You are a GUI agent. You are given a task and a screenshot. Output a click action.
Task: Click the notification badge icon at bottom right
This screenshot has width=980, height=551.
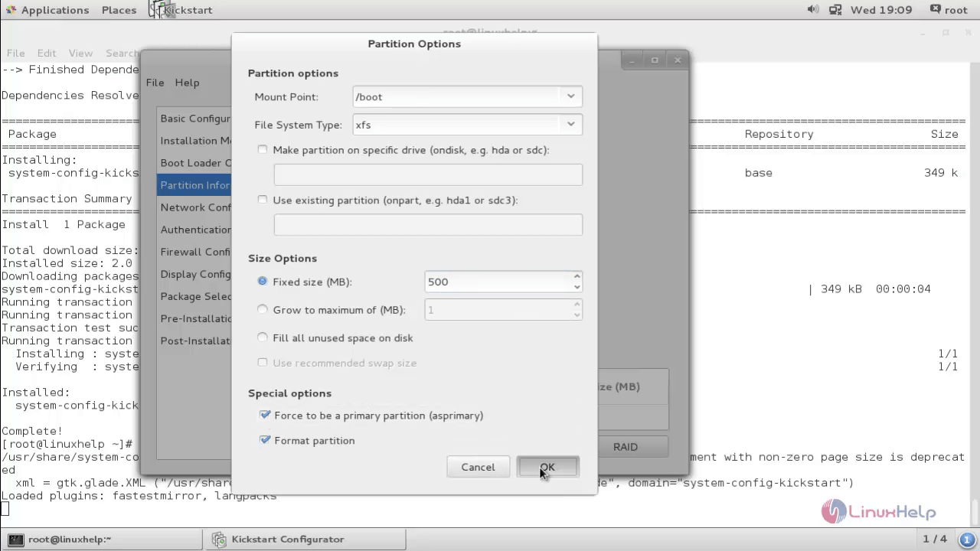tap(966, 539)
